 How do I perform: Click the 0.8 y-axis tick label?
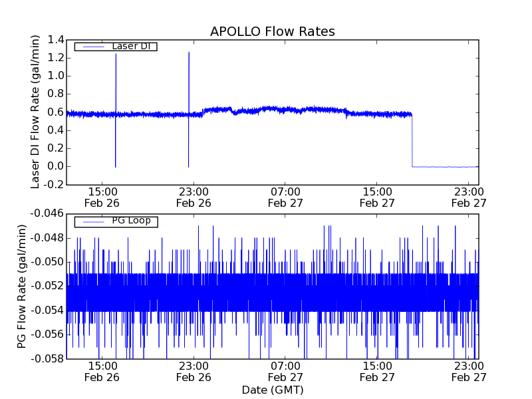click(x=56, y=94)
